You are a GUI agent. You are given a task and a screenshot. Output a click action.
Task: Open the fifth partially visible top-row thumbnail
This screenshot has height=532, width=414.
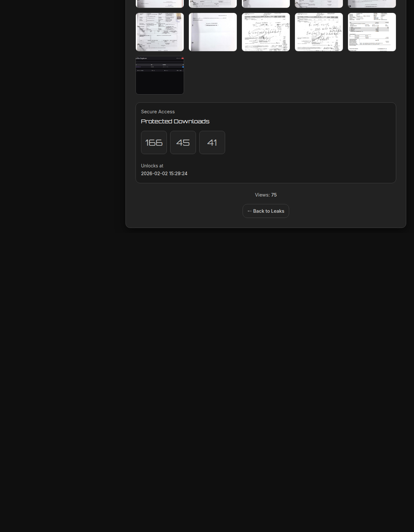click(372, 4)
